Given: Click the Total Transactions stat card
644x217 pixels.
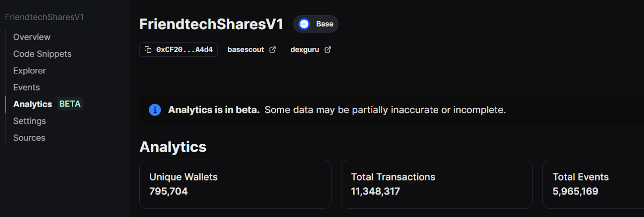Looking at the screenshot, I should click(x=436, y=184).
